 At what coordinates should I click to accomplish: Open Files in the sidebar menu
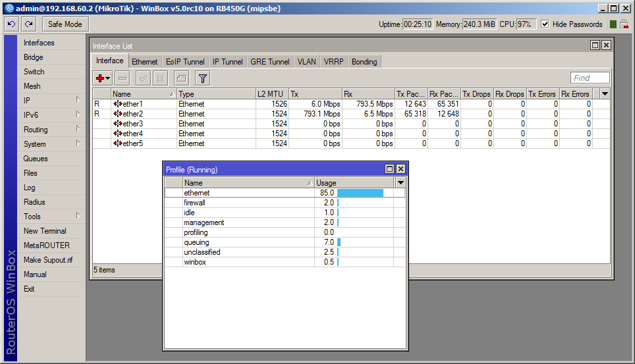[30, 173]
